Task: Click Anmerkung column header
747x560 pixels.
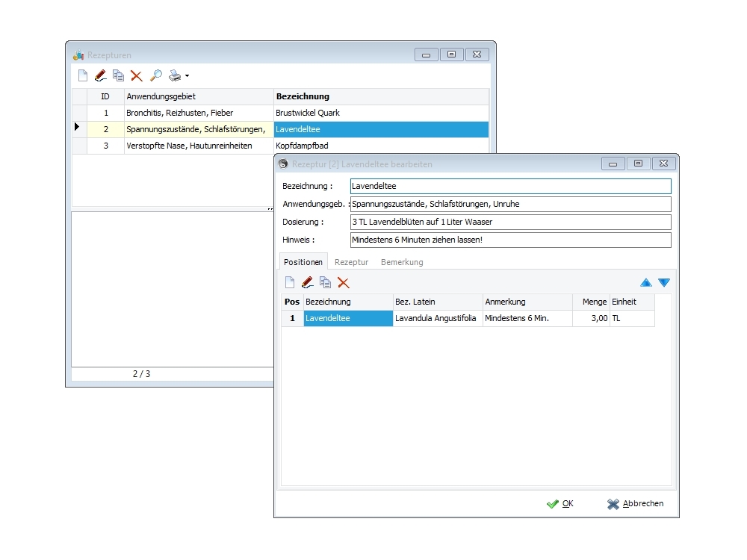Action: [x=527, y=302]
